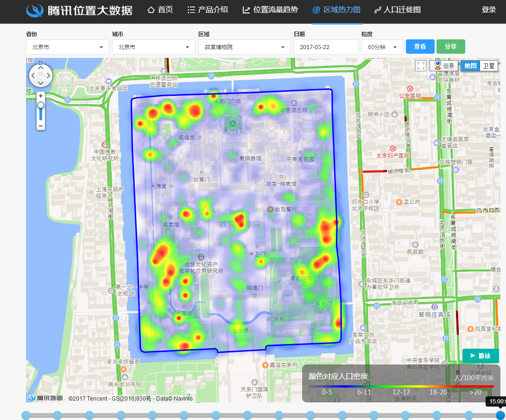This screenshot has width=506, height=420.
Task: Click the 故宫-钟表馆 map label
Action: coord(281,184)
